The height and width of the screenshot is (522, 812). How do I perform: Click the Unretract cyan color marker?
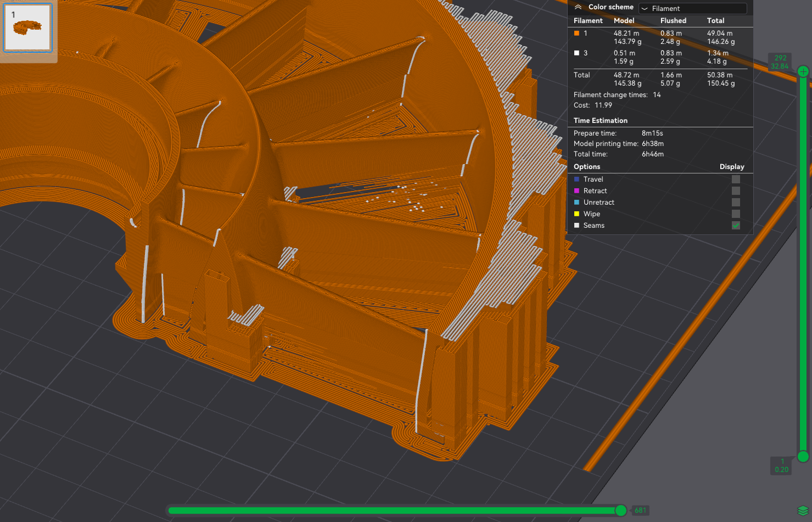576,203
